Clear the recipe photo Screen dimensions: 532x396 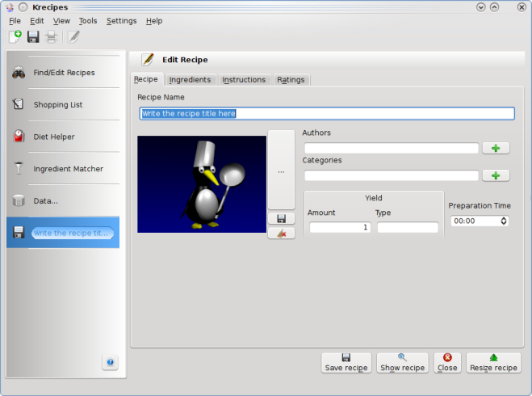[x=281, y=233]
